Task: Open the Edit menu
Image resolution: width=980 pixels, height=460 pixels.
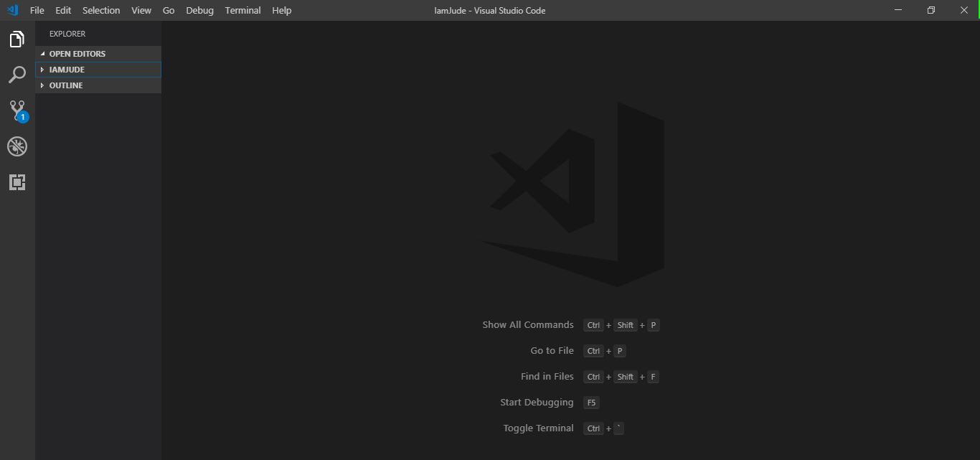Action: click(x=63, y=10)
